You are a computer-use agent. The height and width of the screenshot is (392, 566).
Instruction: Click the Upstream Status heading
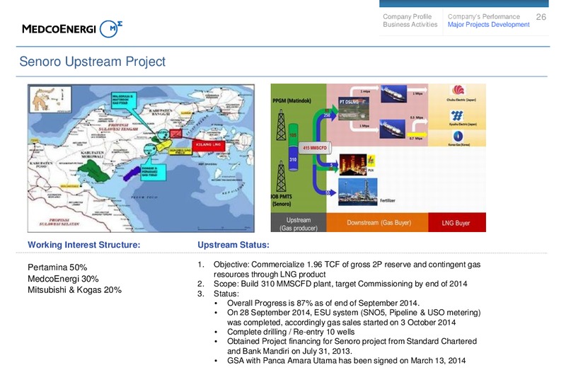coord(233,245)
